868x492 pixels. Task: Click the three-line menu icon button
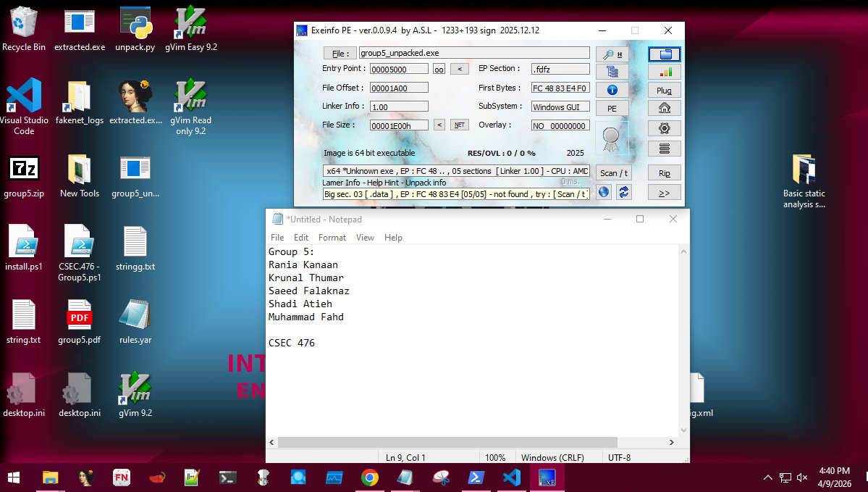click(x=665, y=149)
